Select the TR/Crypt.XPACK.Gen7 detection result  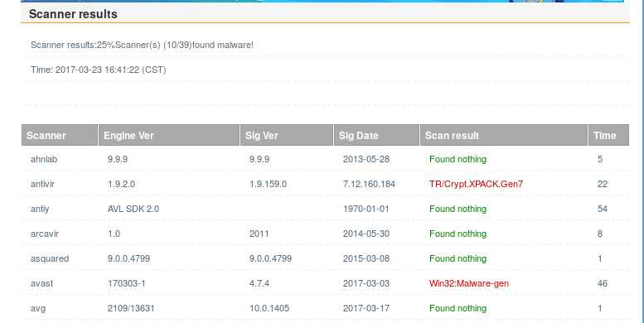(476, 184)
